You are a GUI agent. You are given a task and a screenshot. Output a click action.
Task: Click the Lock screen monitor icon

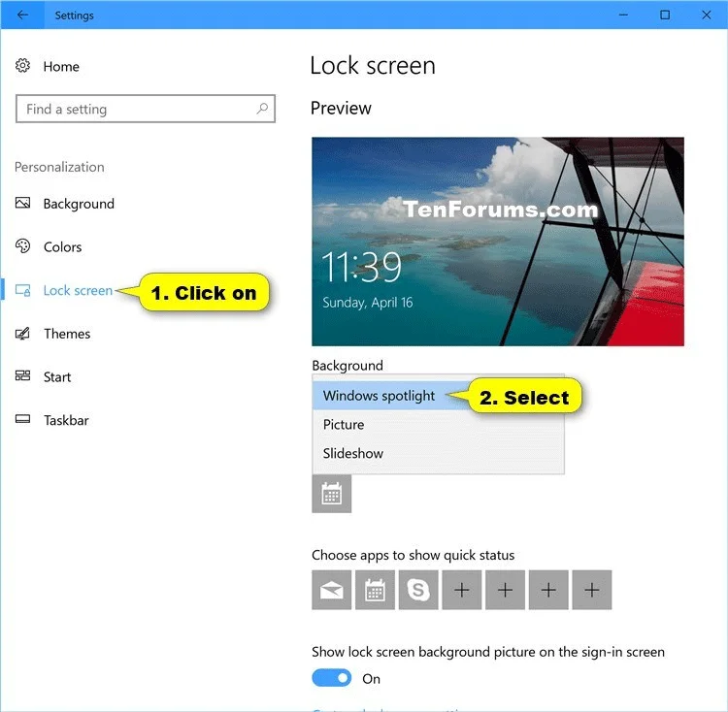tap(22, 290)
